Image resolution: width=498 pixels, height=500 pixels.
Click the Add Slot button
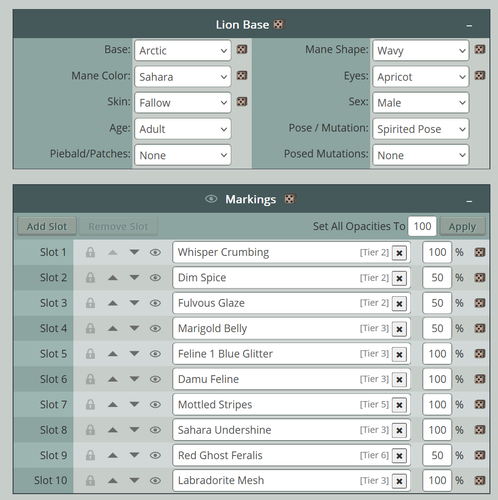pos(47,226)
